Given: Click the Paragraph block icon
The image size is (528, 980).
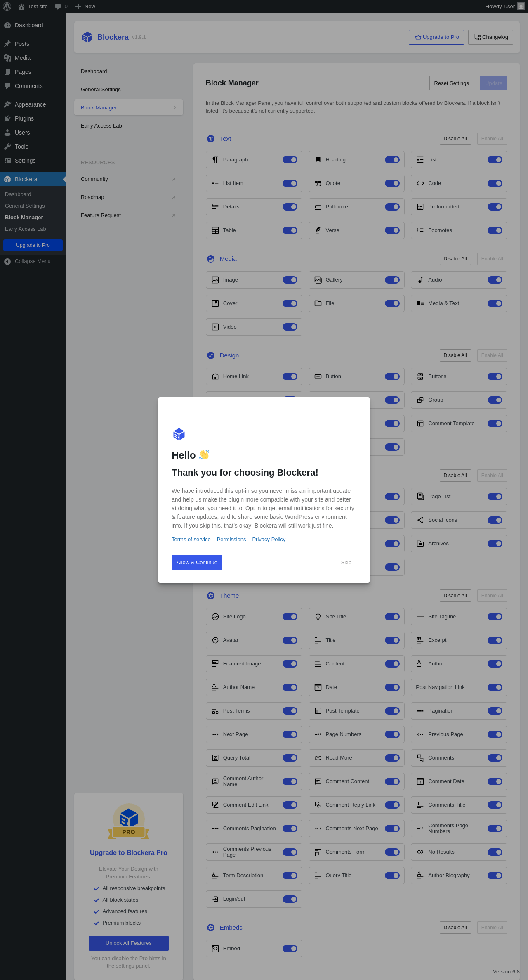Looking at the screenshot, I should coord(215,160).
